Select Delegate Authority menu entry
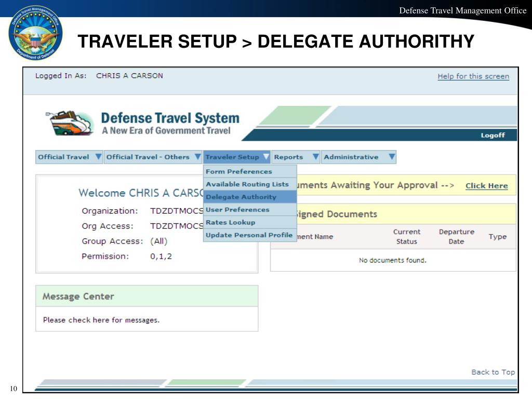Screen dimensions: 532x399 pyautogui.click(x=250, y=197)
